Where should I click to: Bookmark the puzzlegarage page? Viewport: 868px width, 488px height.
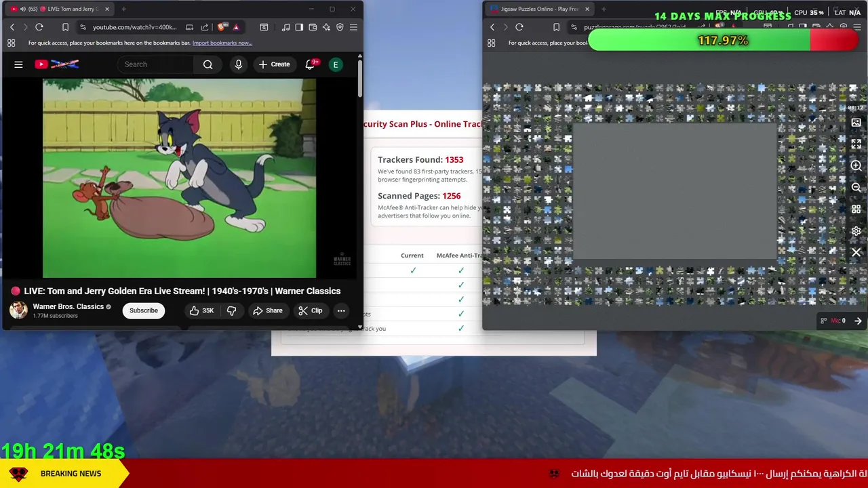[x=556, y=27]
